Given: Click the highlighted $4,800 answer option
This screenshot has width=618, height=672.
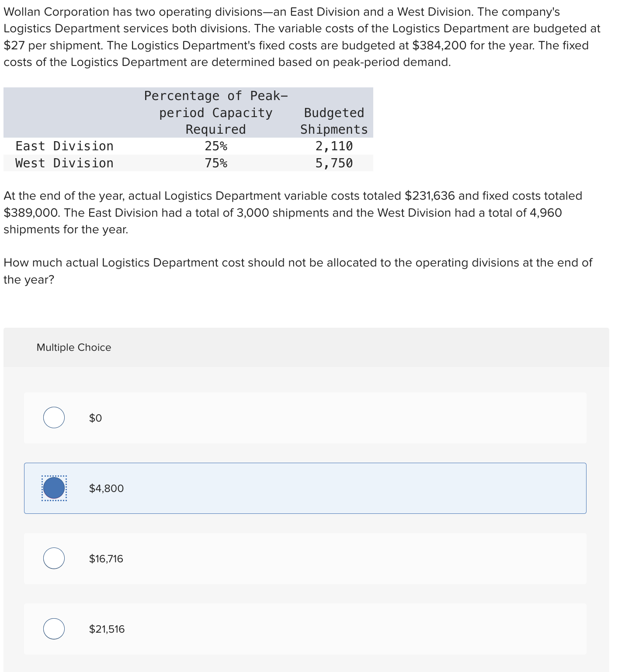Looking at the screenshot, I should [x=305, y=488].
